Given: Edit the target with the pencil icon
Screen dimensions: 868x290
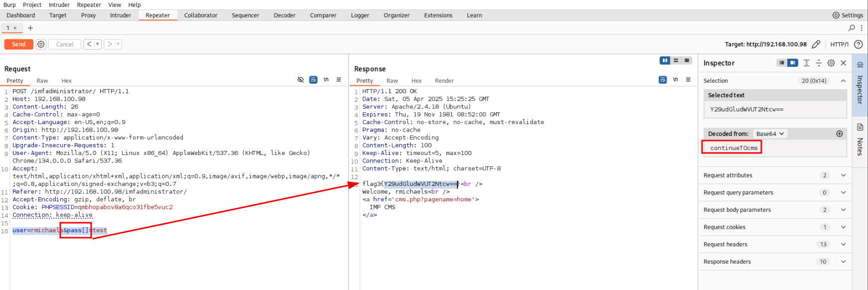Looking at the screenshot, I should 816,44.
